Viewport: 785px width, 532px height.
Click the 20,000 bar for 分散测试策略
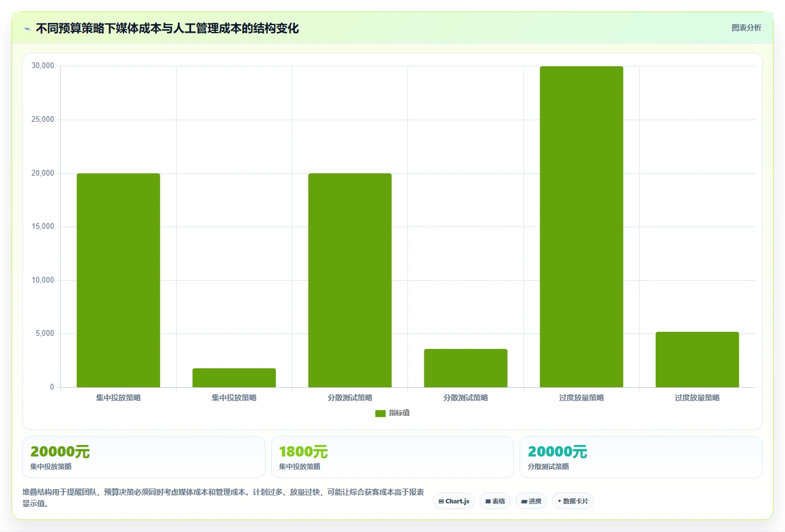point(350,280)
